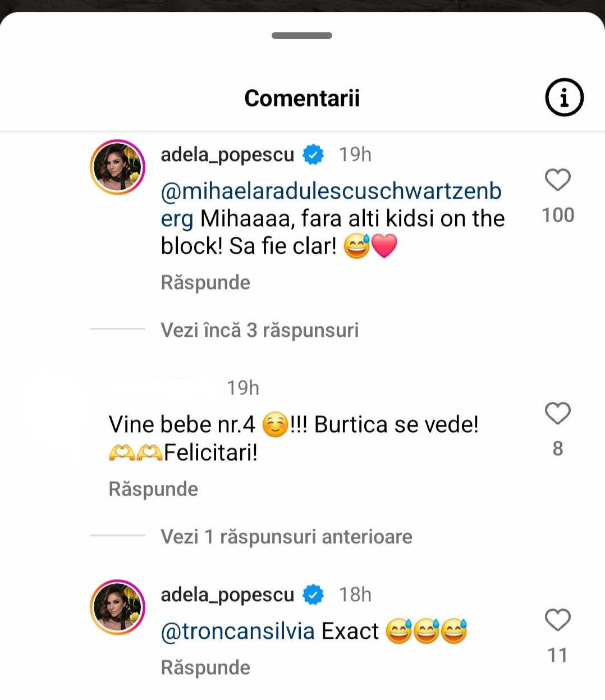This screenshot has height=700, width=605.
Task: Open the @mihaelaradulescuschwartzenberg mention link
Action: pos(331,191)
